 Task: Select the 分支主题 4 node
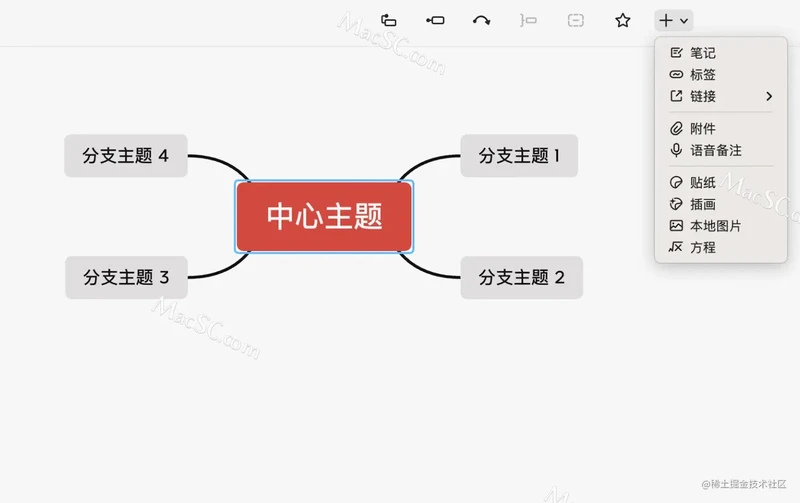point(126,156)
